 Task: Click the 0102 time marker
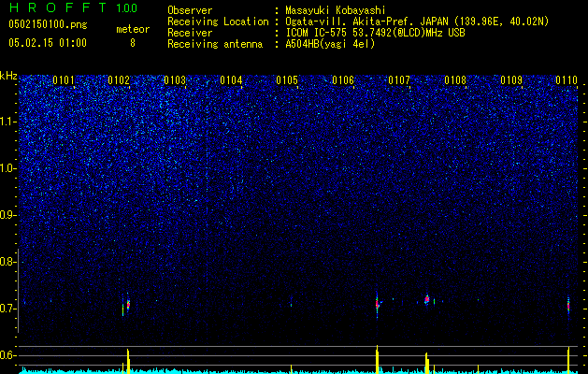pos(119,79)
